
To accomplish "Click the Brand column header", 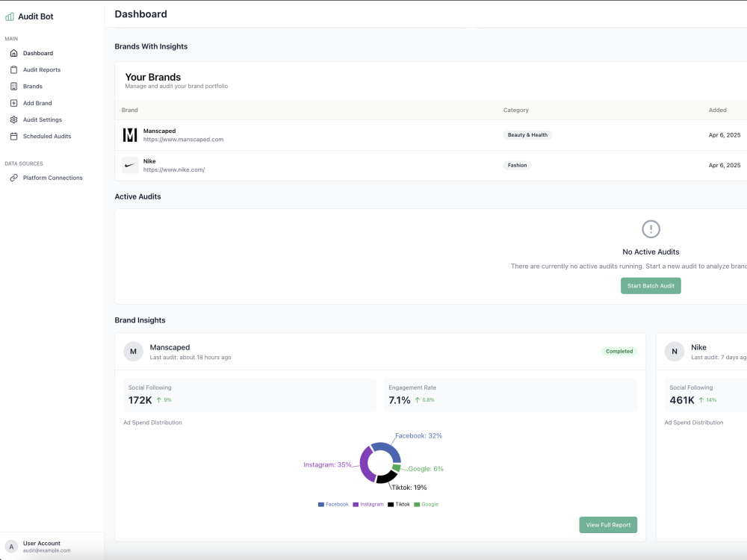I will (x=129, y=110).
